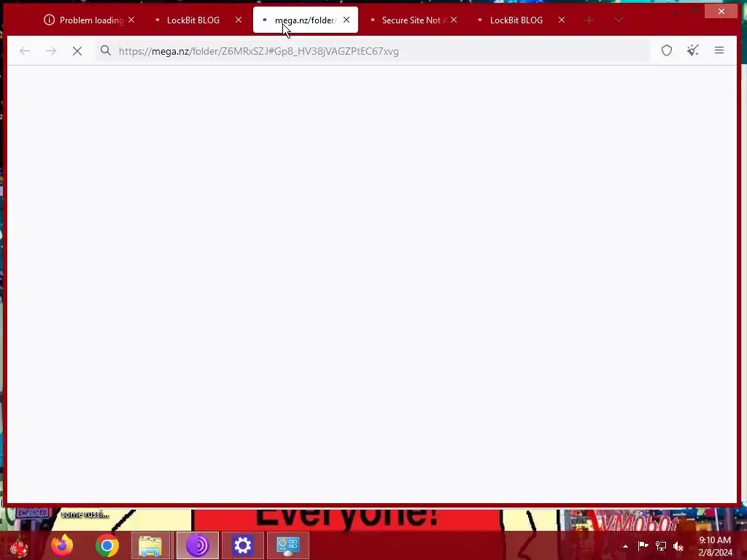
Task: Close the Problem loading tab
Action: [x=131, y=20]
